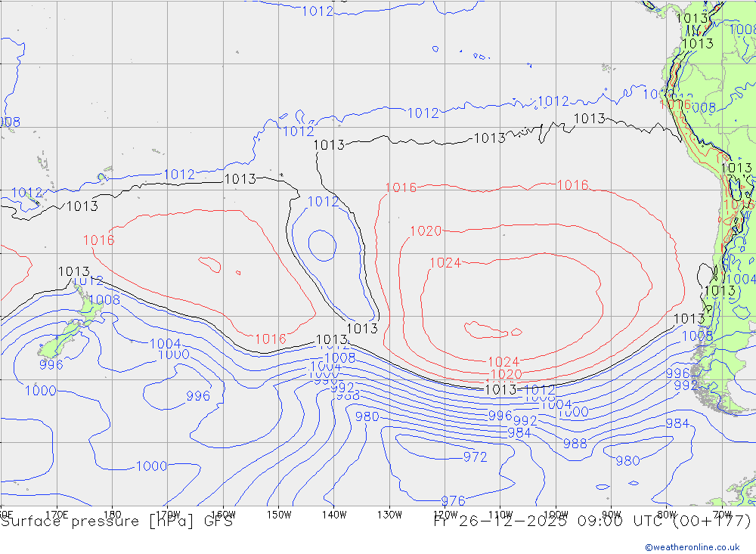Click the 1004 label on the Chilean coast
Viewport: 756px width, 554px height.
(x=741, y=279)
